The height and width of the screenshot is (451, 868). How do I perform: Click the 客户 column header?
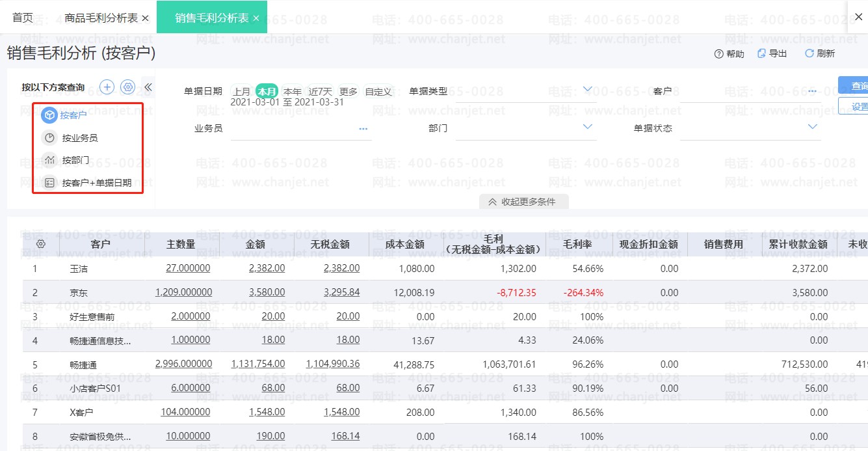pyautogui.click(x=101, y=244)
